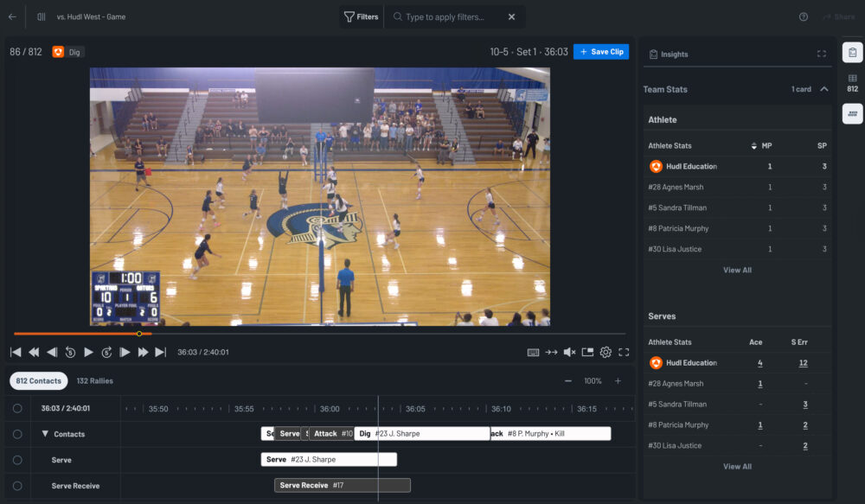Open the MP column sort dropdown
The width and height of the screenshot is (865, 504).
tap(753, 145)
